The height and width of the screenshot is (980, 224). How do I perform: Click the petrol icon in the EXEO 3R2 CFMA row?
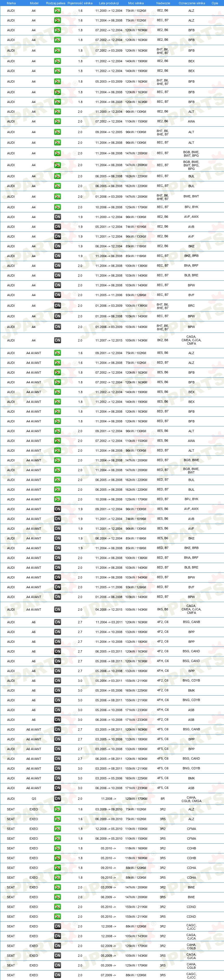[57, 828]
